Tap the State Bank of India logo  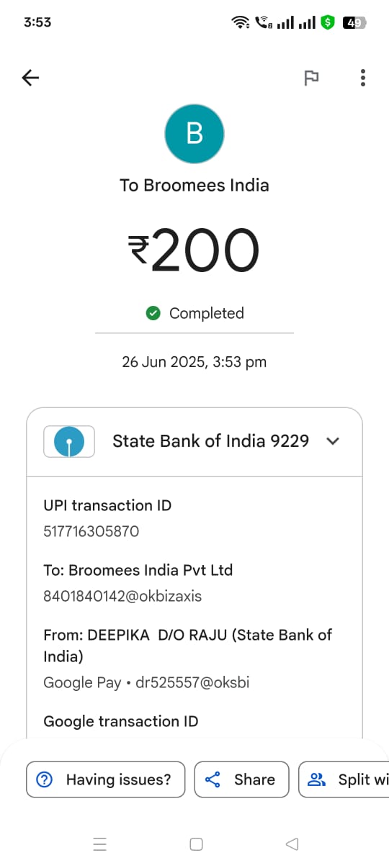69,441
